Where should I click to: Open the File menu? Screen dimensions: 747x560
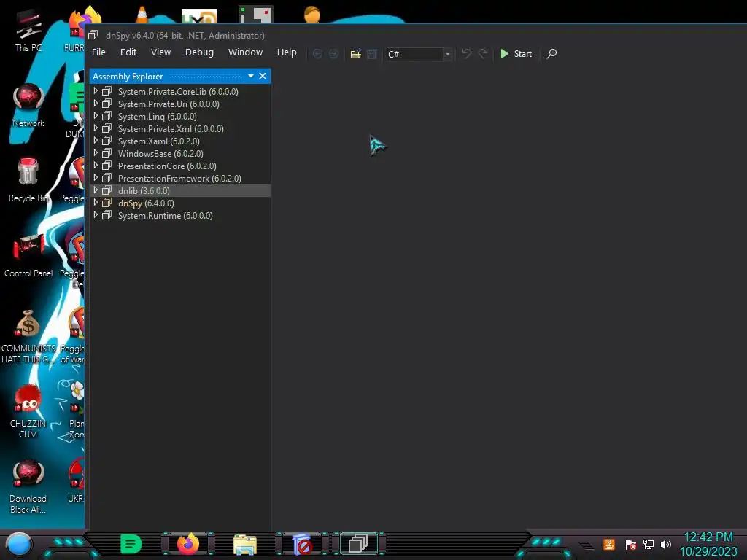pos(98,52)
